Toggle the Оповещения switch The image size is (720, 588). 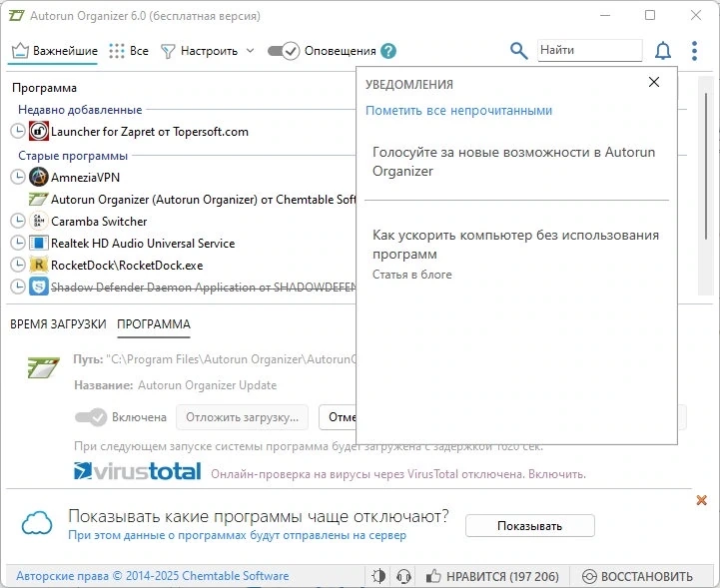[284, 51]
